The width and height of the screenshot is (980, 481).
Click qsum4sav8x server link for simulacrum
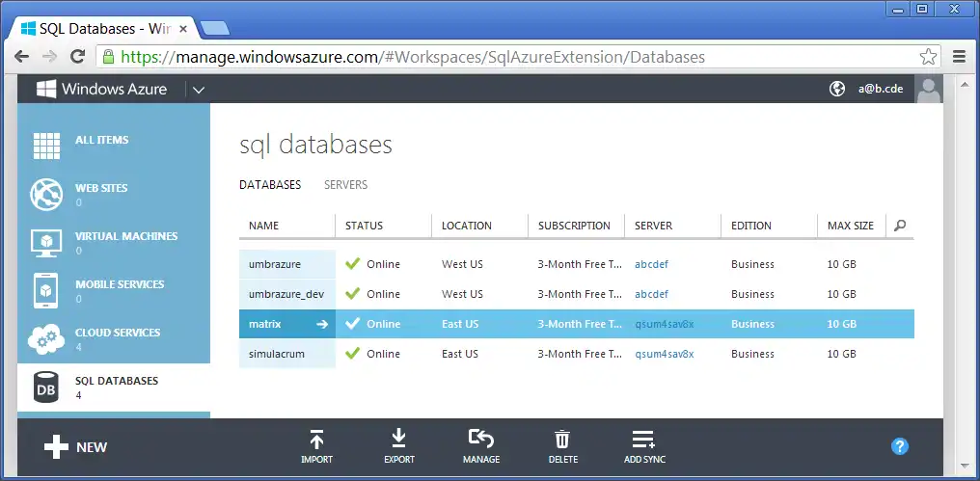665,354
